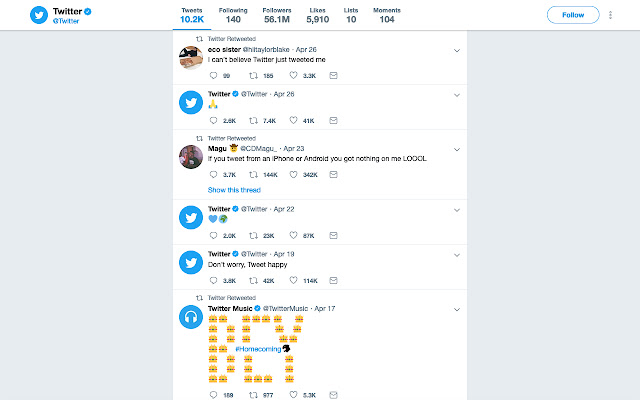Viewport: 640px width, 400px height.
Task: Expand the dropdown chevron on eco sister's tweet
Action: tap(457, 51)
